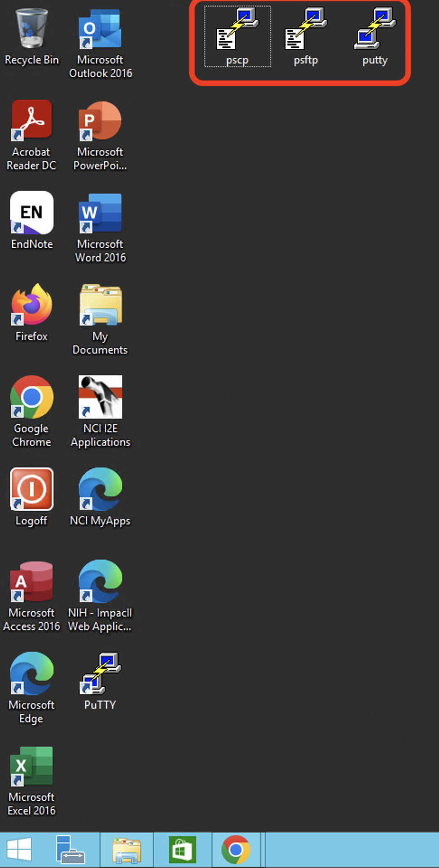Click the Microsoft Access 2016 shortcut
Screen dimensions: 439x868
[32, 582]
